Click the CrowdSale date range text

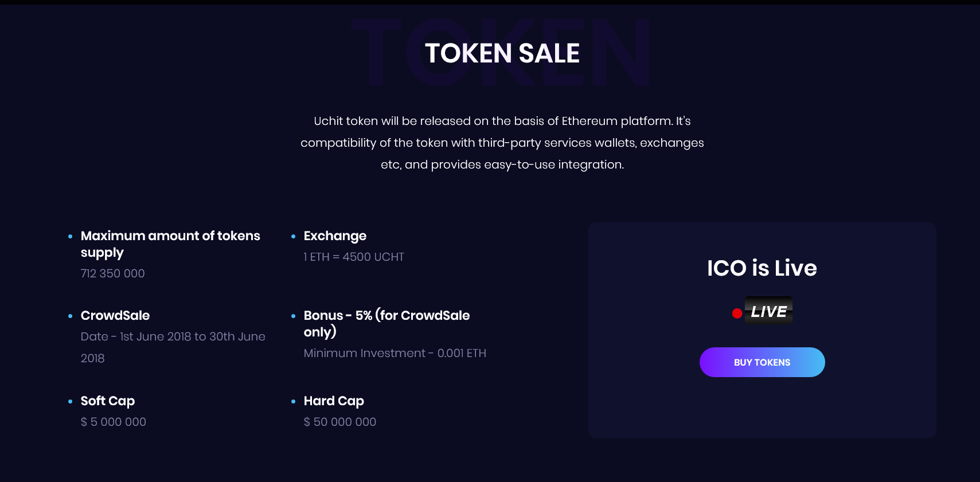173,347
